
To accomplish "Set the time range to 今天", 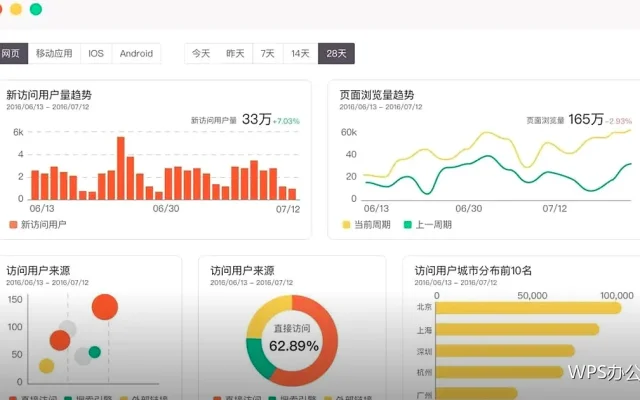I will pos(201,53).
